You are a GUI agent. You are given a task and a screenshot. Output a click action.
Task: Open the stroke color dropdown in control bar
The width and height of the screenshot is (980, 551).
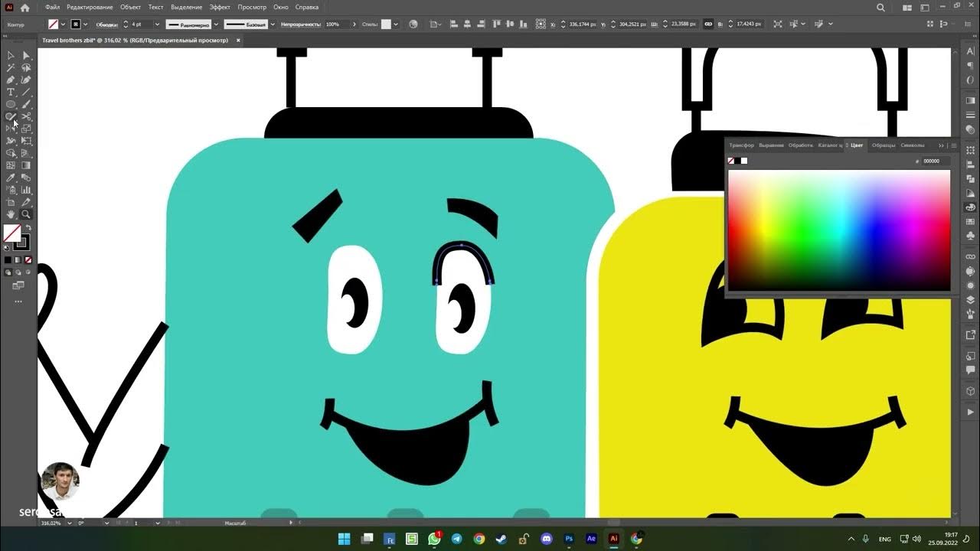85,24
